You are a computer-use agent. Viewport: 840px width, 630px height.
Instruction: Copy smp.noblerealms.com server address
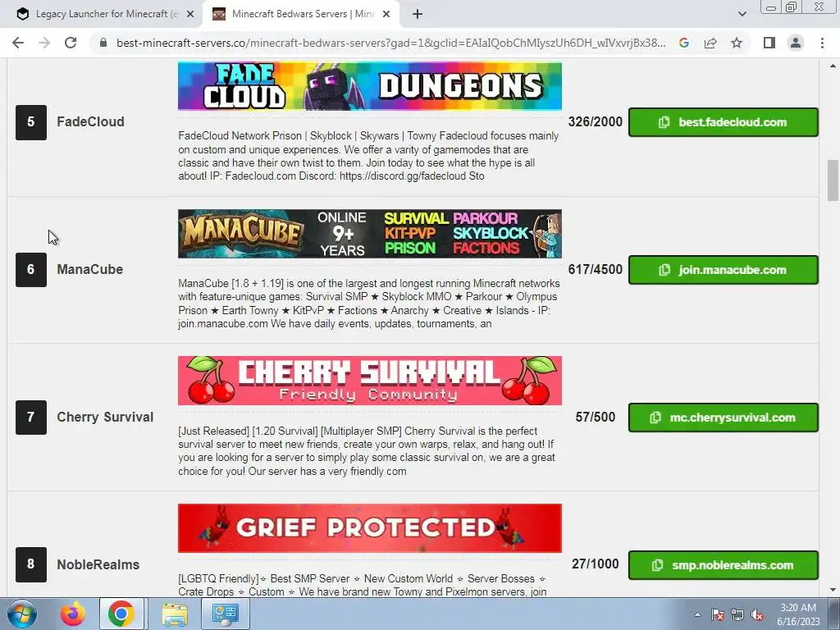coord(724,565)
